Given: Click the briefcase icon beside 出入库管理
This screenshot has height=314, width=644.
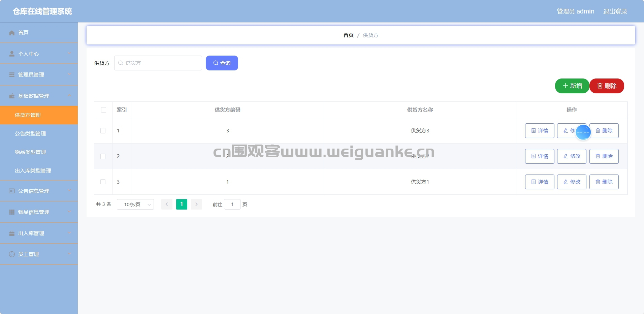Looking at the screenshot, I should pos(12,233).
